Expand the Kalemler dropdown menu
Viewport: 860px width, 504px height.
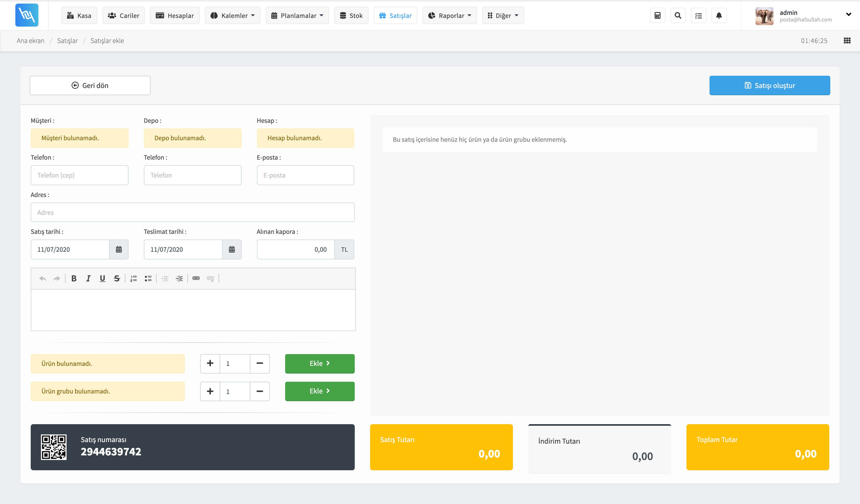pos(232,15)
